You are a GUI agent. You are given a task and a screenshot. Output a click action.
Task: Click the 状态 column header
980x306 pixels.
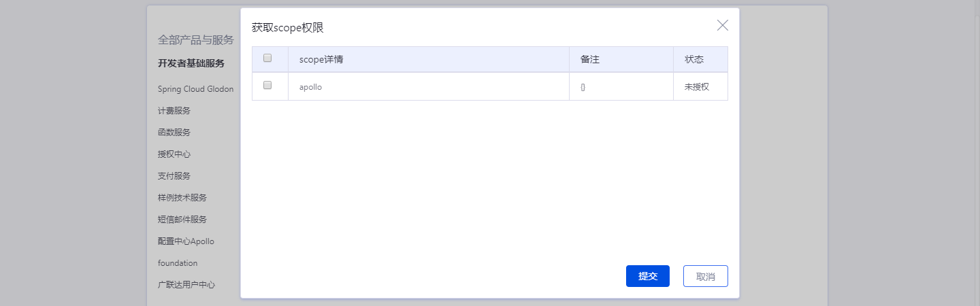(694, 60)
